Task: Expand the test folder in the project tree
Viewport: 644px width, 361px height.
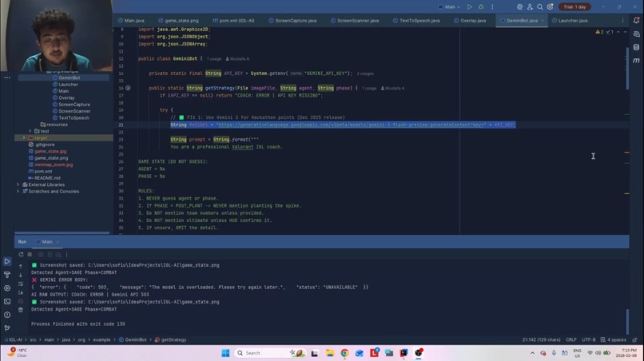Action: pyautogui.click(x=30, y=131)
